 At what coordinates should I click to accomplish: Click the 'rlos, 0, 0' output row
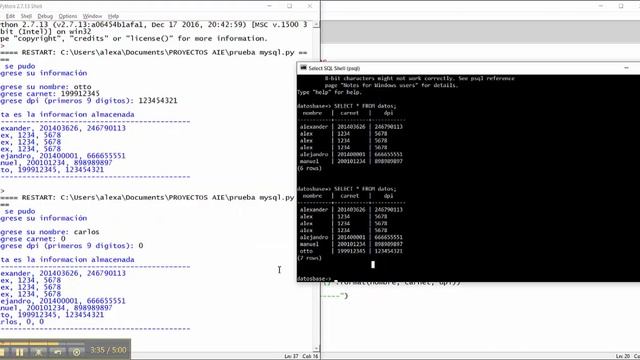click(22, 322)
